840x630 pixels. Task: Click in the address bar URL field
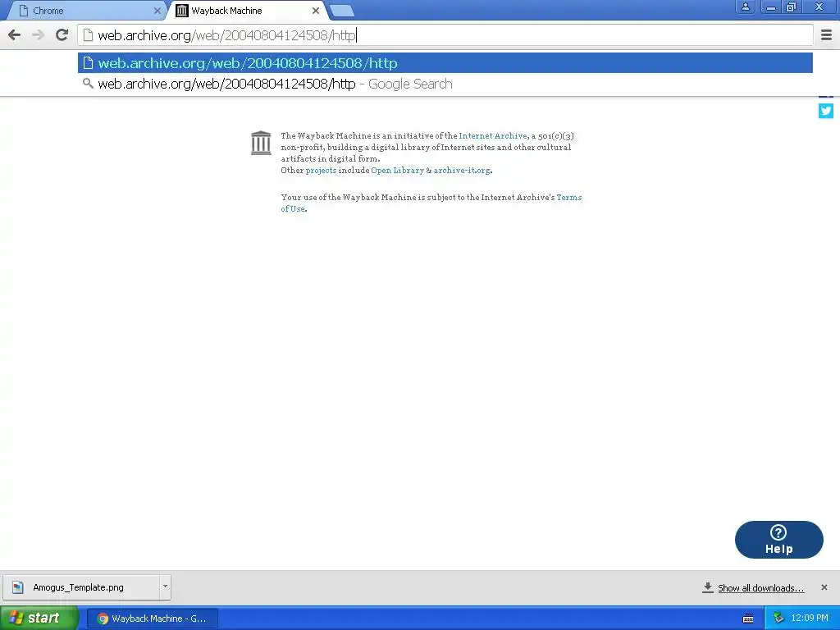pos(445,35)
